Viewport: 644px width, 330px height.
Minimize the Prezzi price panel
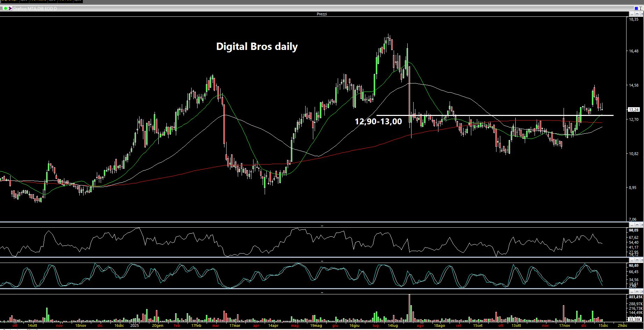(x=632, y=14)
